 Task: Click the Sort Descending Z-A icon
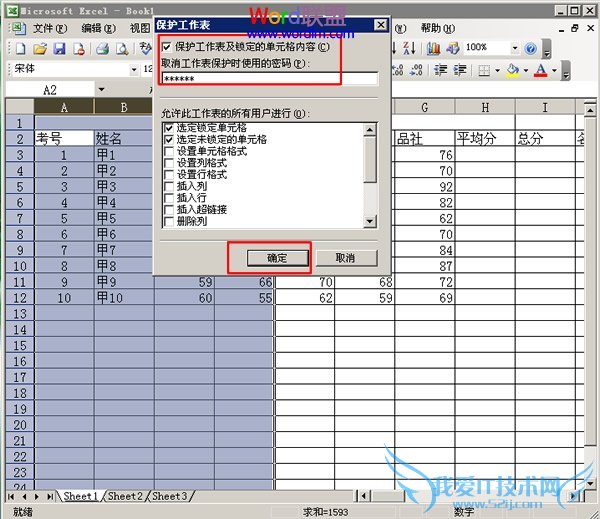coord(409,48)
